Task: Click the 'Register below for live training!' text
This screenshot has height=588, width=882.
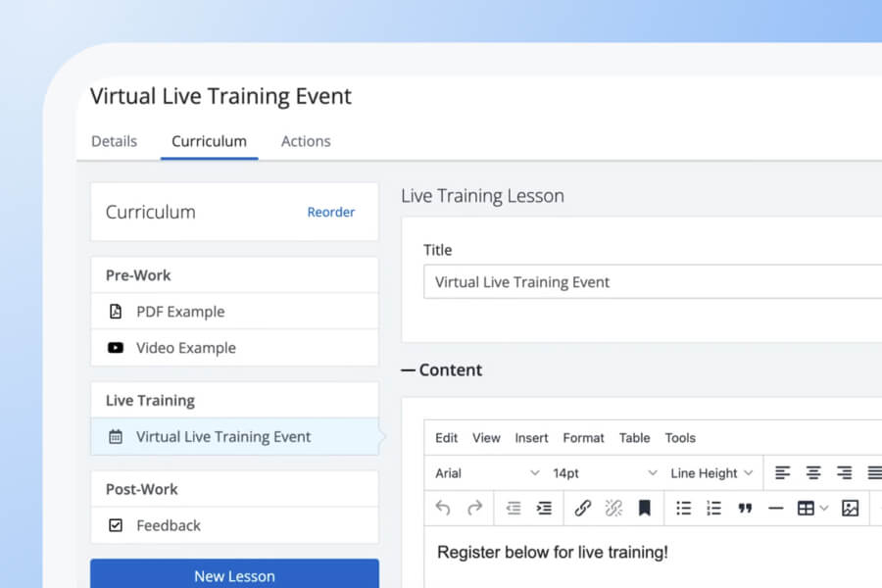Action: [553, 552]
